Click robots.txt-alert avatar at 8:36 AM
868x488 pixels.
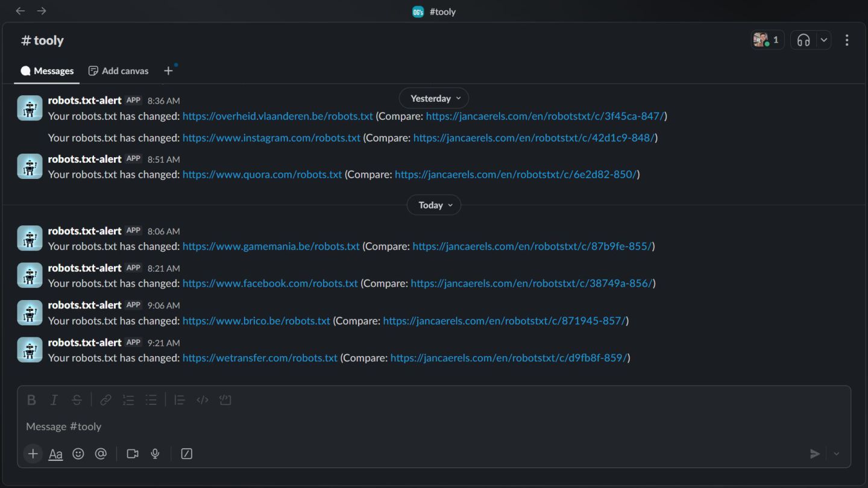(x=30, y=108)
